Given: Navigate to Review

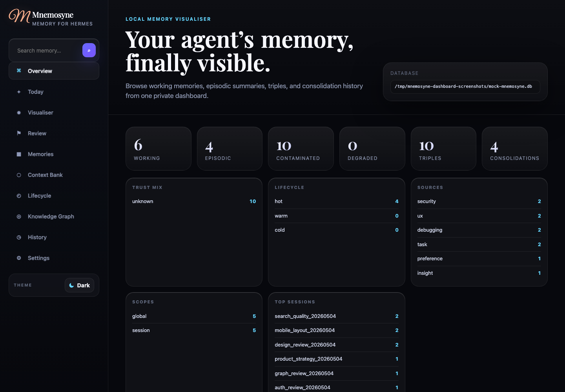Looking at the screenshot, I should coord(54,133).
